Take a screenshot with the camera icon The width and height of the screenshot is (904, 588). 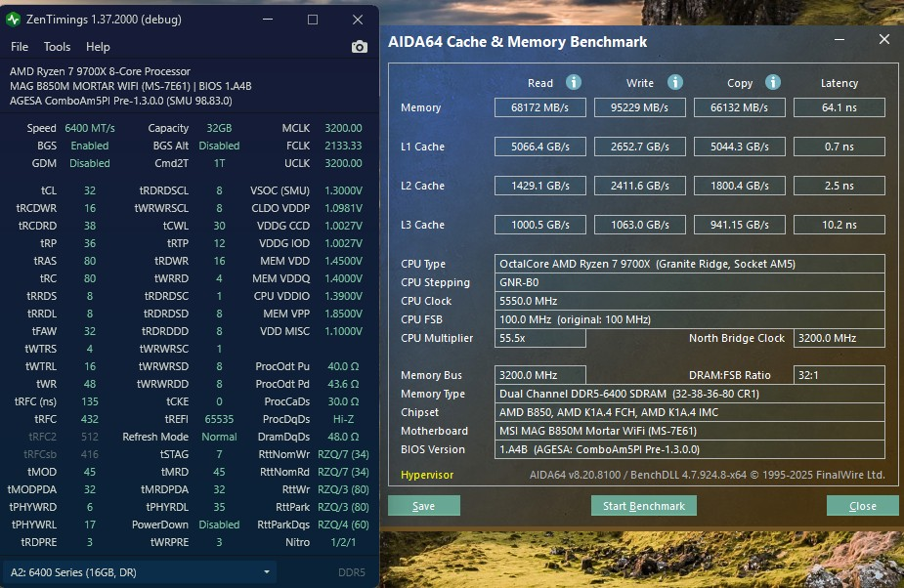360,47
